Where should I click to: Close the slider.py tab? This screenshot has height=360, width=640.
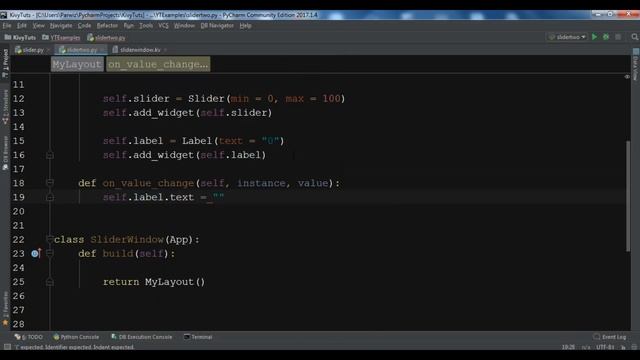click(x=48, y=50)
